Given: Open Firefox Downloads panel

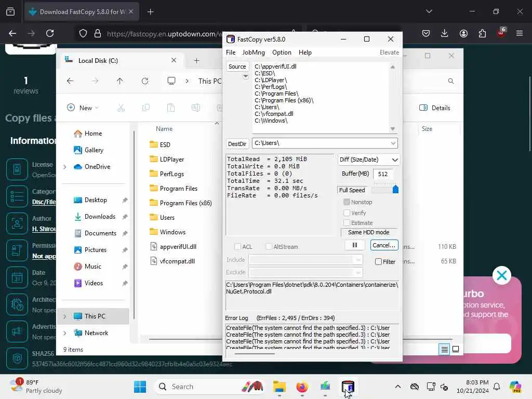Looking at the screenshot, I should [445, 33].
